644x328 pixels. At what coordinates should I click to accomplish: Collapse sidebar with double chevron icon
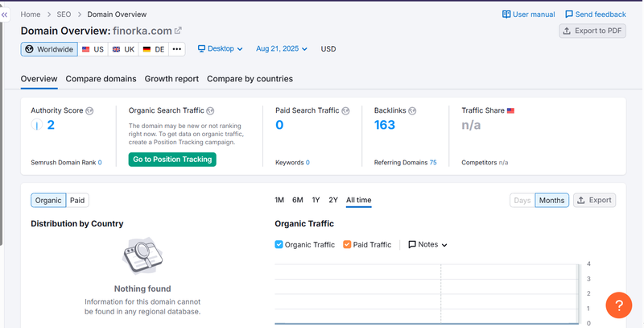(5, 15)
